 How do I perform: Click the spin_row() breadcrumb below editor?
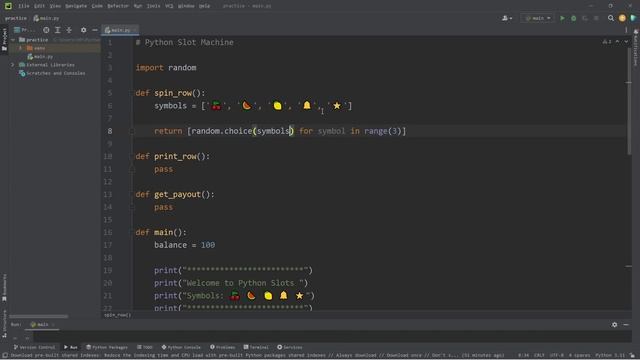(x=118, y=315)
